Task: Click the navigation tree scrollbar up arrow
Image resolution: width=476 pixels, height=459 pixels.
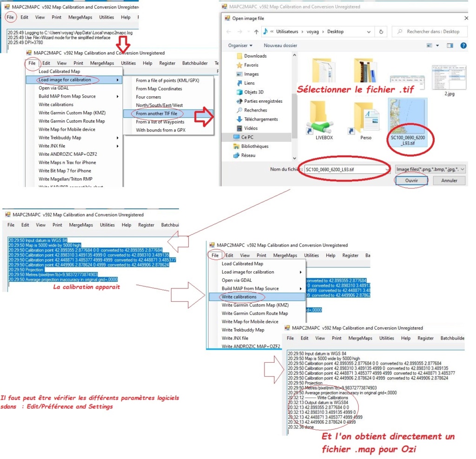Action: 294,55
